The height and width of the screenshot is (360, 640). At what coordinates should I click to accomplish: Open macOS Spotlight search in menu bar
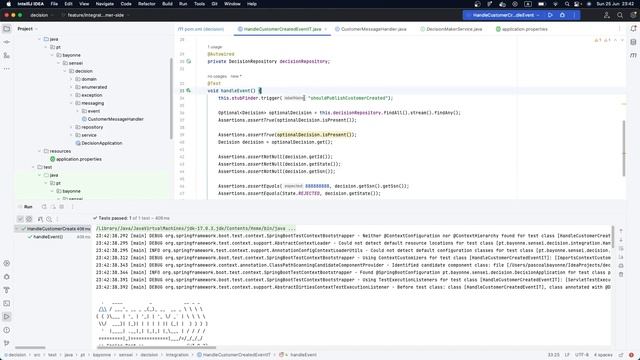pyautogui.click(x=567, y=4)
